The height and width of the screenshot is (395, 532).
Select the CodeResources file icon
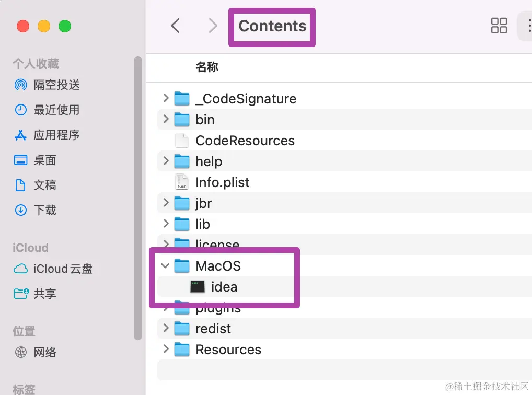(x=182, y=141)
